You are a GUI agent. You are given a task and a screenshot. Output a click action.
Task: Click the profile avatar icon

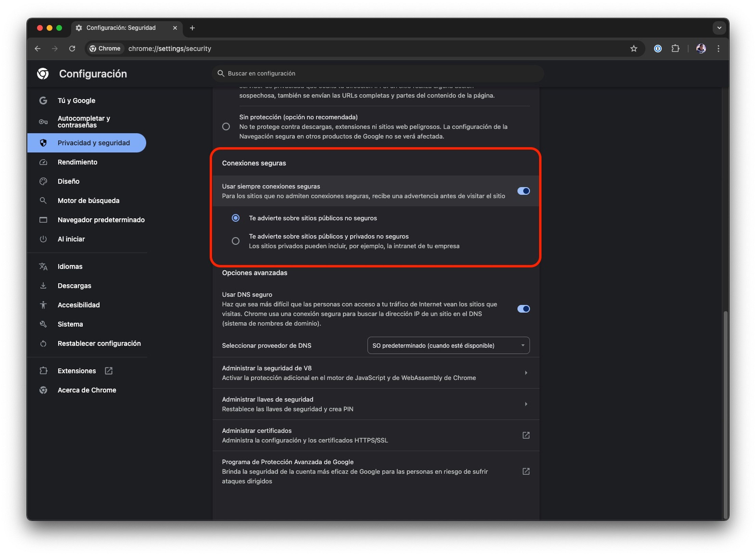coord(701,48)
